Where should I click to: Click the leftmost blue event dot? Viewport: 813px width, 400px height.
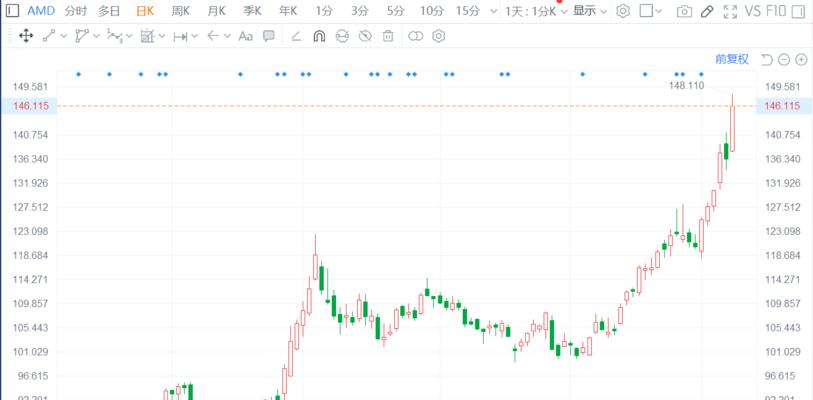point(78,74)
